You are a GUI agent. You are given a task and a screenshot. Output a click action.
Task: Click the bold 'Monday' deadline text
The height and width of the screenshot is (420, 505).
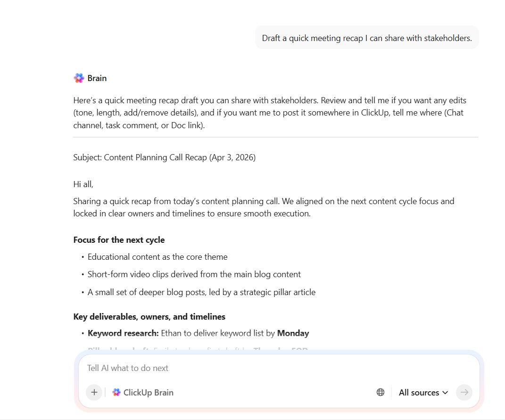pyautogui.click(x=293, y=333)
